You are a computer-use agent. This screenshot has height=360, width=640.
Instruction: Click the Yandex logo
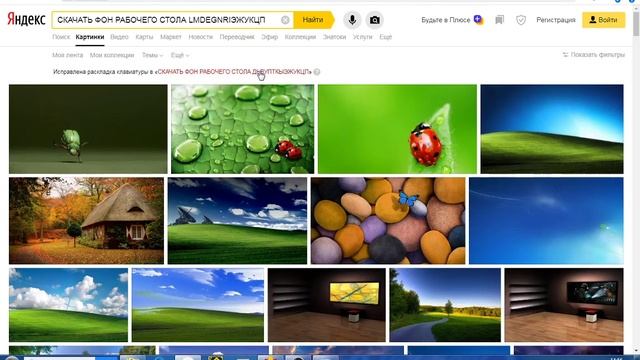(x=26, y=19)
